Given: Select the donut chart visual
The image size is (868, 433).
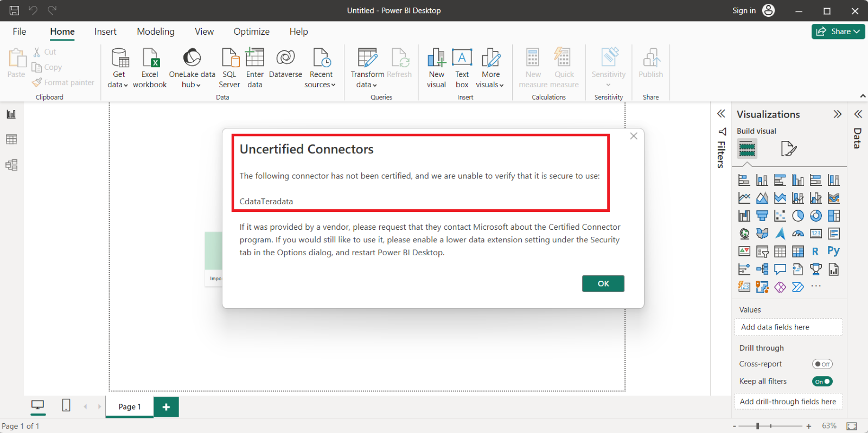Looking at the screenshot, I should pyautogui.click(x=816, y=216).
